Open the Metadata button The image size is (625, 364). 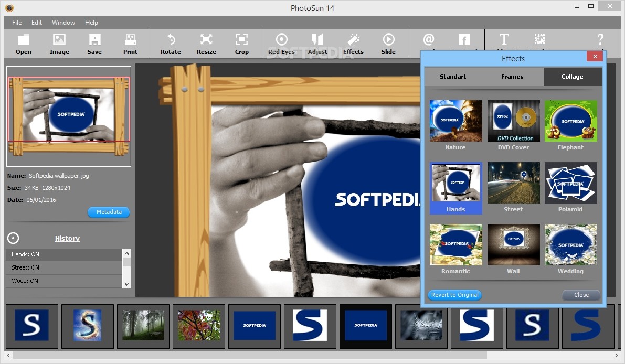click(x=109, y=212)
